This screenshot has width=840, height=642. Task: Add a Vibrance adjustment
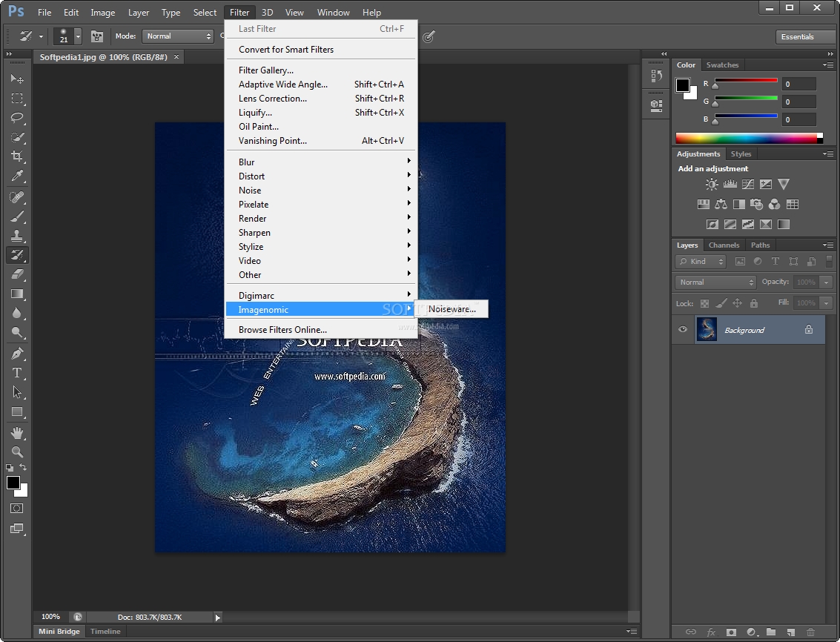pyautogui.click(x=783, y=185)
